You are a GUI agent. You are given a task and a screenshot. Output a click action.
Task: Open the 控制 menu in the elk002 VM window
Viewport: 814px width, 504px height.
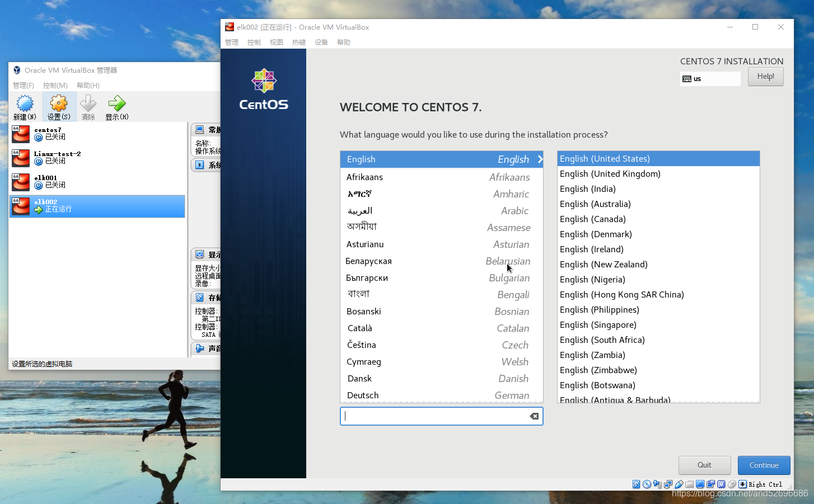[254, 43]
